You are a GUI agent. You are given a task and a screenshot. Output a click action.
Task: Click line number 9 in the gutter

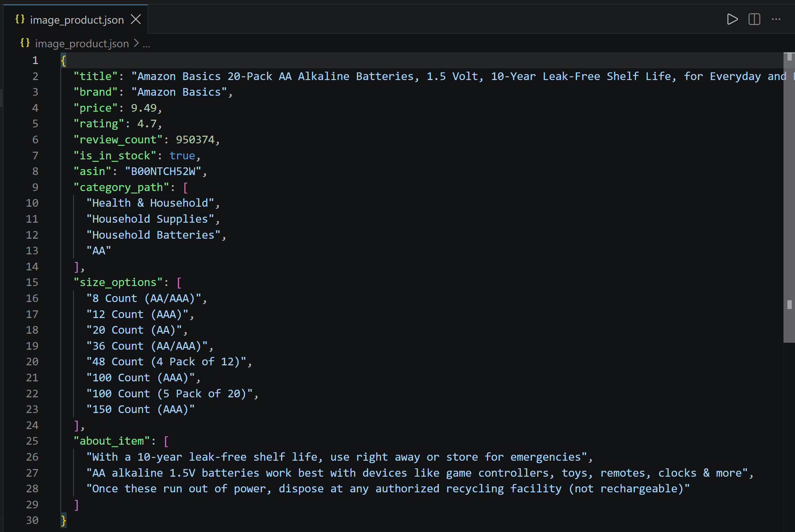(x=35, y=187)
